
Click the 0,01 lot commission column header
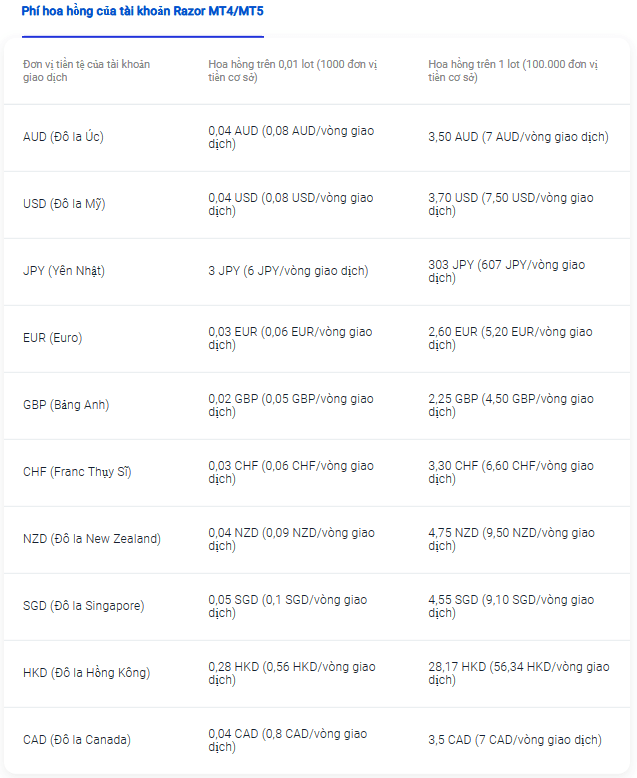coord(293,71)
